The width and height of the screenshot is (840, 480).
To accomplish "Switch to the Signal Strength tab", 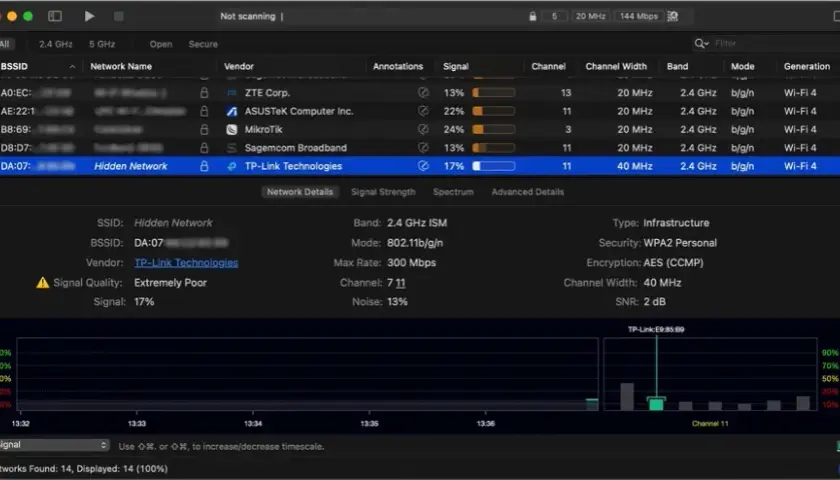I will pyautogui.click(x=383, y=192).
